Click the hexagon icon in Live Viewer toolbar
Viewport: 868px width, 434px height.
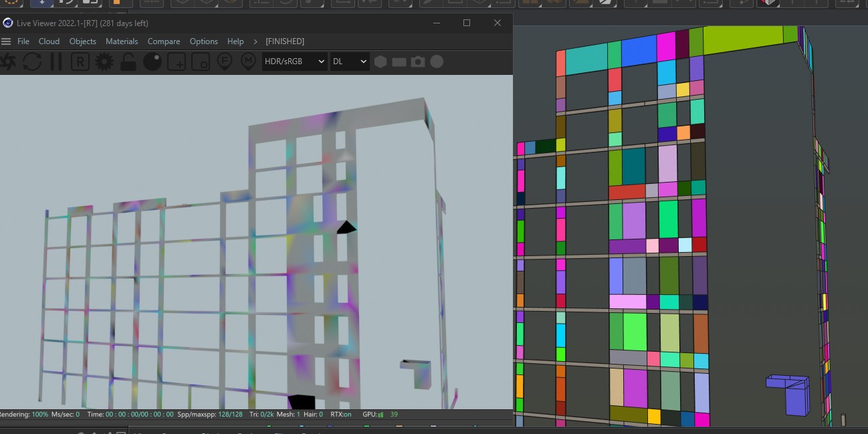coord(381,62)
